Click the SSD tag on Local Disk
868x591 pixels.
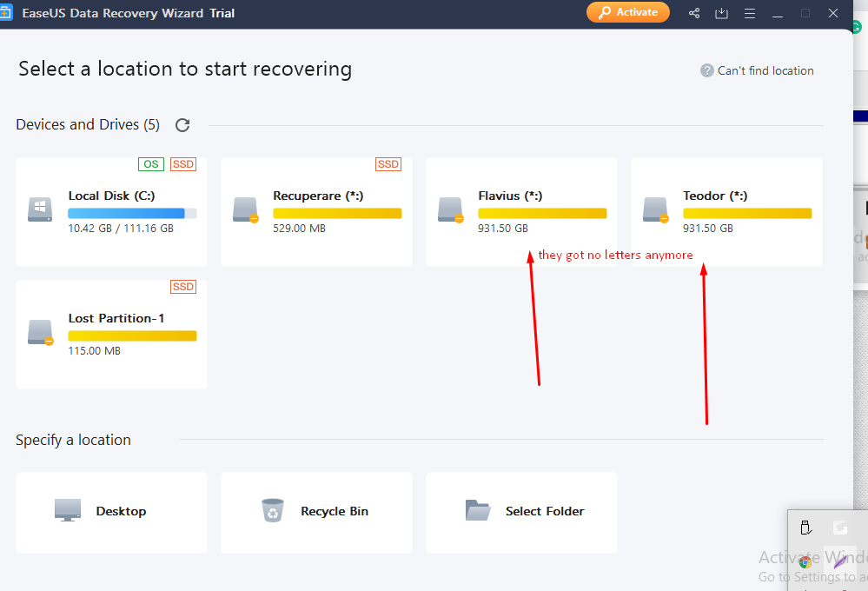pos(183,164)
